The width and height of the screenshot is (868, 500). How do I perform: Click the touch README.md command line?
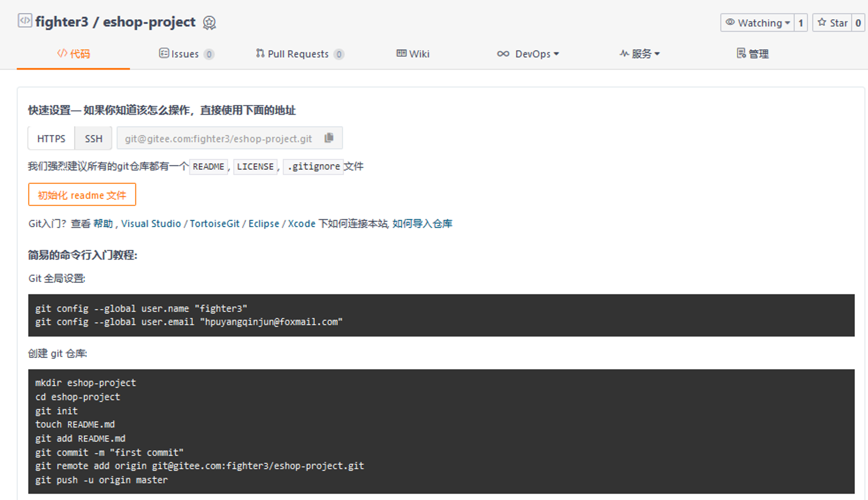[x=75, y=424]
